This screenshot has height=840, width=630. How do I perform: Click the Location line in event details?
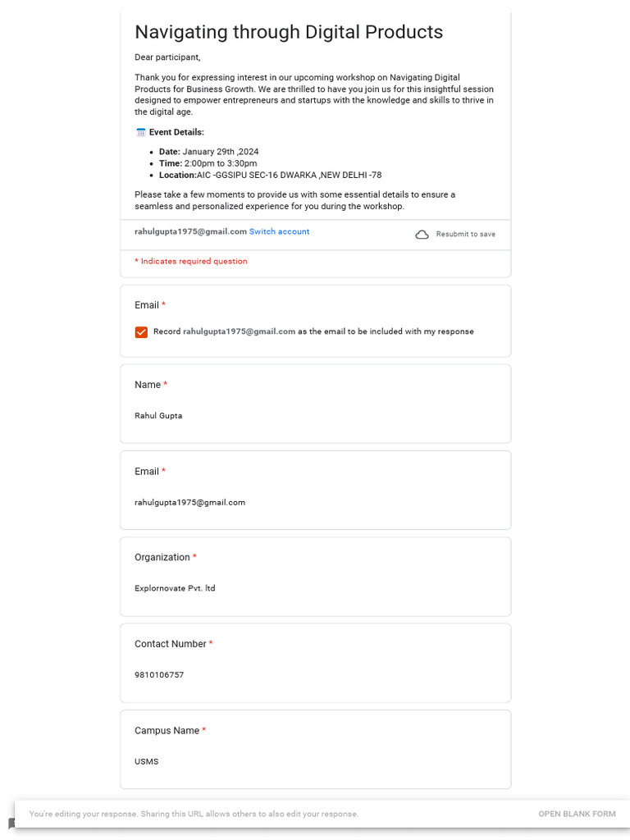pos(270,175)
